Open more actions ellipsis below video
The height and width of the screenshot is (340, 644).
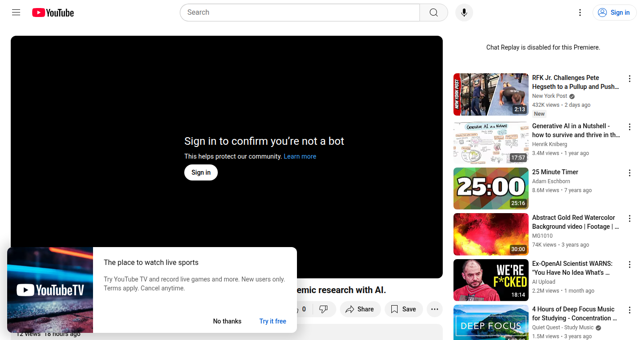pos(434,309)
